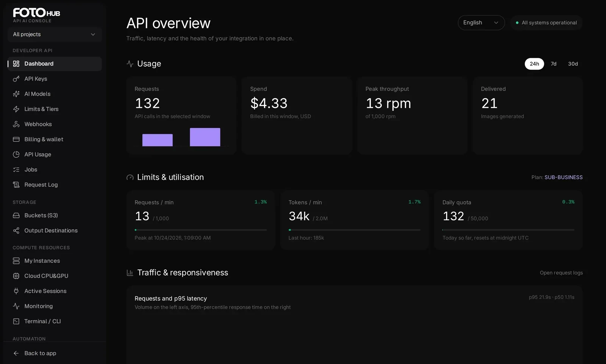Click the taller purple bar in Requests chart

(x=205, y=137)
